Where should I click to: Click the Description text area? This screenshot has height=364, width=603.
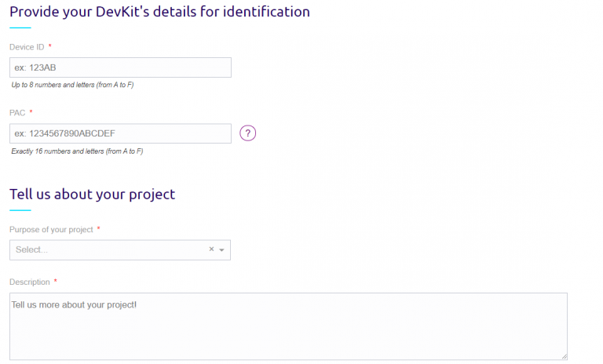tap(288, 326)
